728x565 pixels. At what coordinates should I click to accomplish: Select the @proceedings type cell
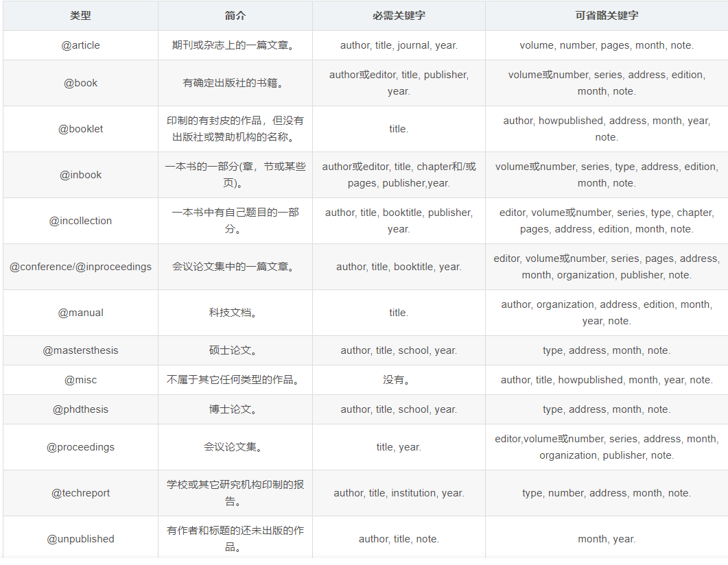(80, 447)
